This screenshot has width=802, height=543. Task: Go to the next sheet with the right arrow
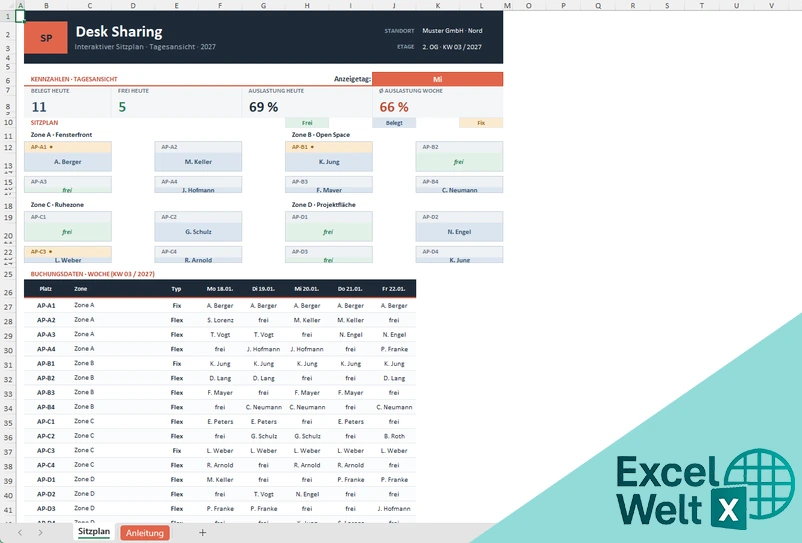point(40,532)
